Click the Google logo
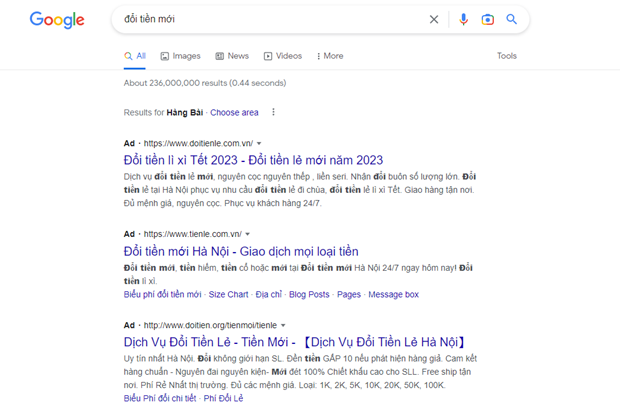Viewport: 620px width, 411px height. tap(57, 19)
